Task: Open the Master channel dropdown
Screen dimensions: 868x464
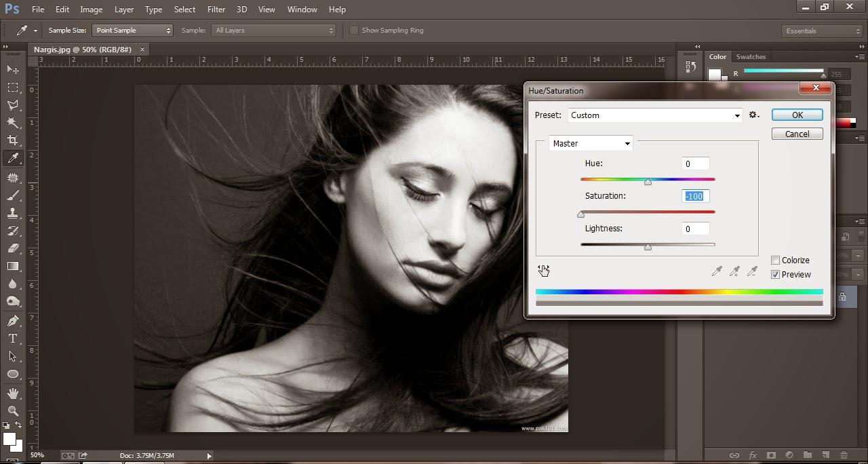Action: coord(627,143)
